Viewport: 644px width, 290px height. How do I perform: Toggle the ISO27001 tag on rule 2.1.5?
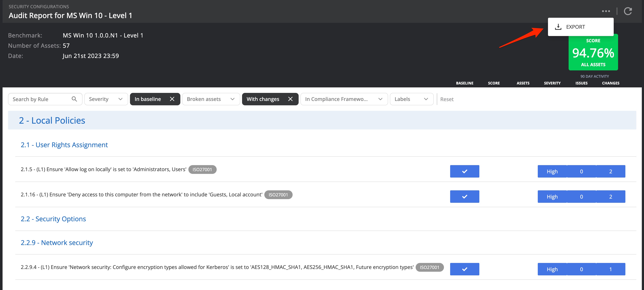[203, 169]
